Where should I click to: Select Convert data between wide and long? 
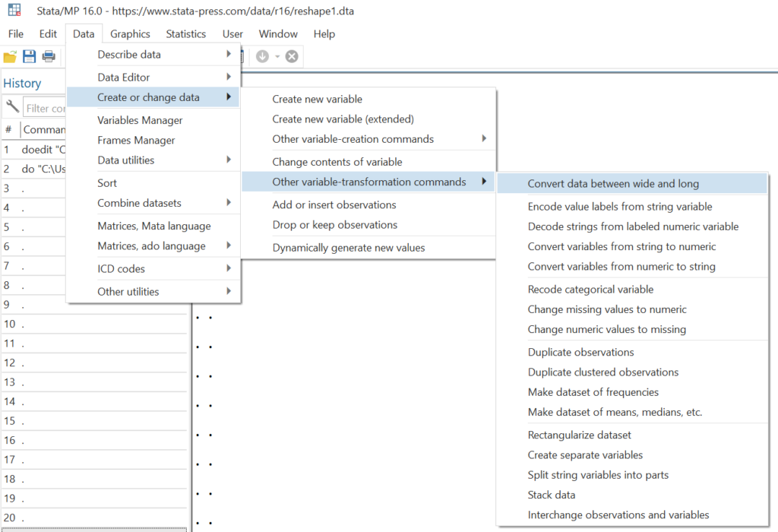pos(632,184)
